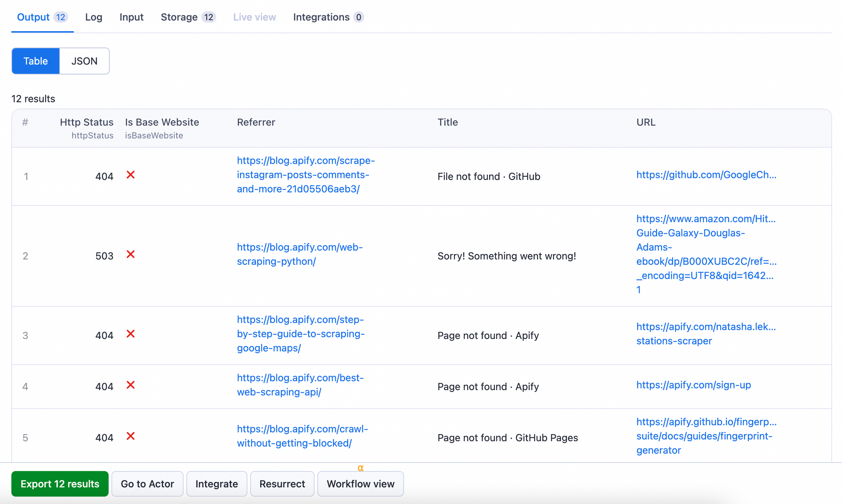Viewport: 842px width, 504px height.
Task: Switch to Table view
Action: (x=36, y=61)
